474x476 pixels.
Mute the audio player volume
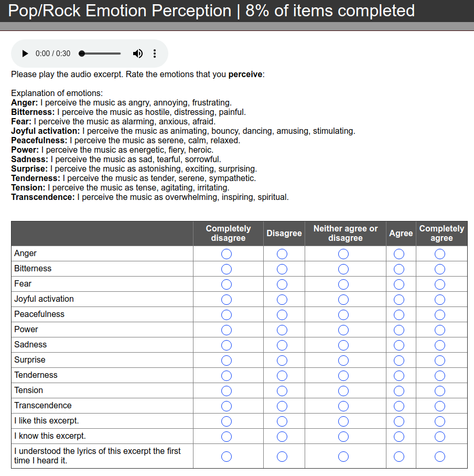pyautogui.click(x=138, y=54)
